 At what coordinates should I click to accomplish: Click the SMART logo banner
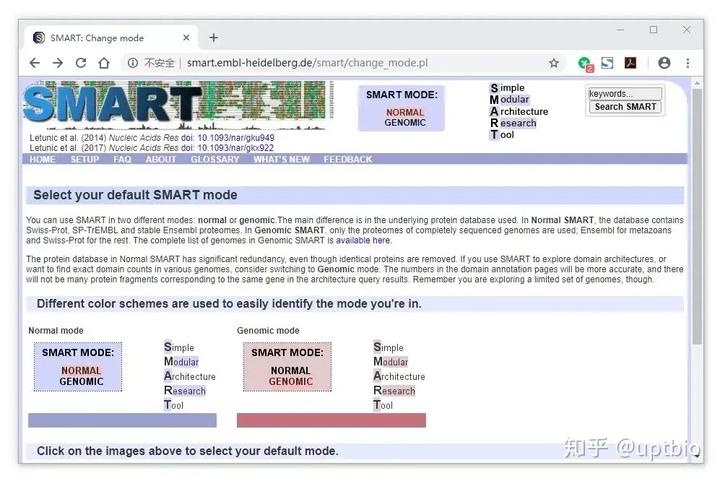click(178, 106)
